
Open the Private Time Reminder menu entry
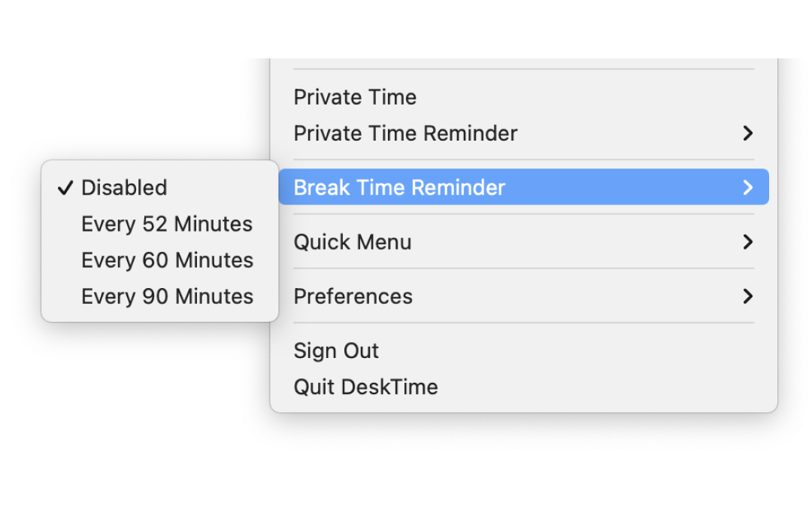click(405, 133)
